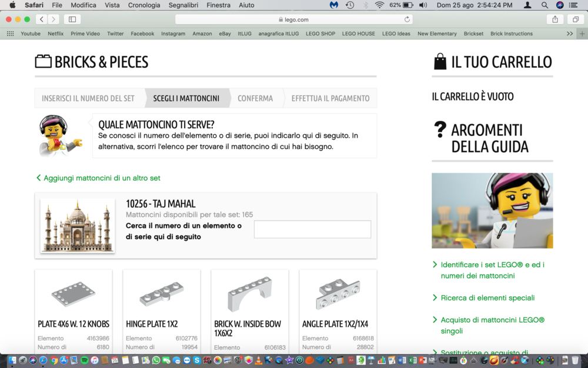Open Microsoft Word from the dock
Viewport: 588px width, 368px height.
click(402, 360)
